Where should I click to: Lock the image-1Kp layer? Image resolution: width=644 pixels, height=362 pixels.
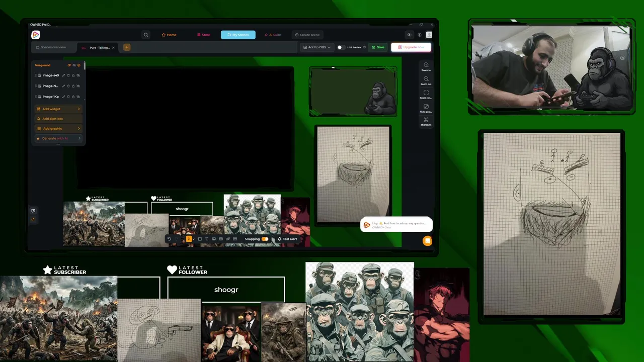tap(73, 97)
